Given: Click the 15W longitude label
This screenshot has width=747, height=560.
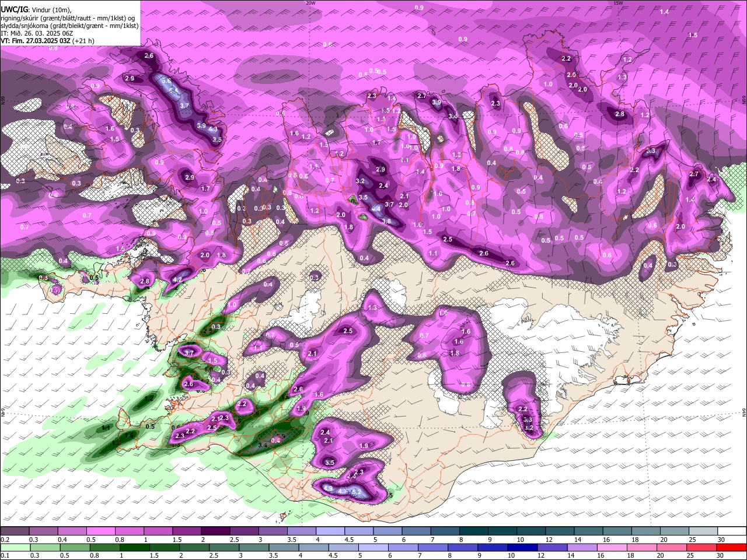Looking at the screenshot, I should tap(617, 2).
